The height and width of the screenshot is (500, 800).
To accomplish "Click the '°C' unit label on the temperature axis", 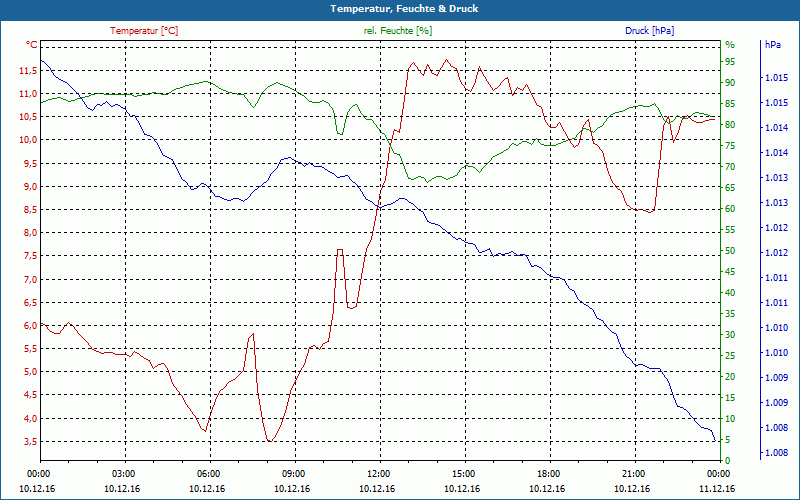I will (x=32, y=45).
